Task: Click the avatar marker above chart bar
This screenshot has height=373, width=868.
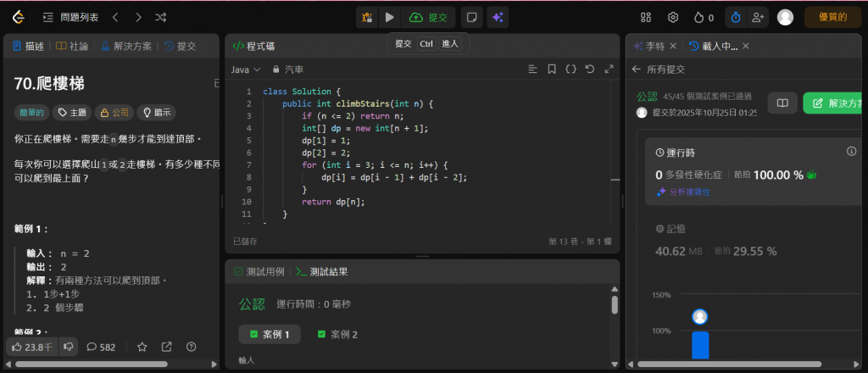Action: coord(699,317)
